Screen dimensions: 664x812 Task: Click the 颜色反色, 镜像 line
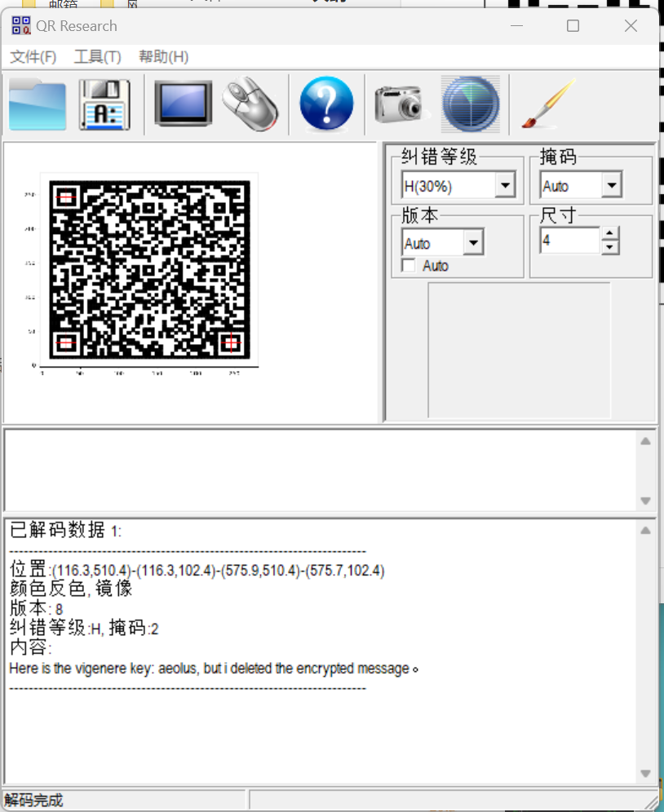click(71, 589)
